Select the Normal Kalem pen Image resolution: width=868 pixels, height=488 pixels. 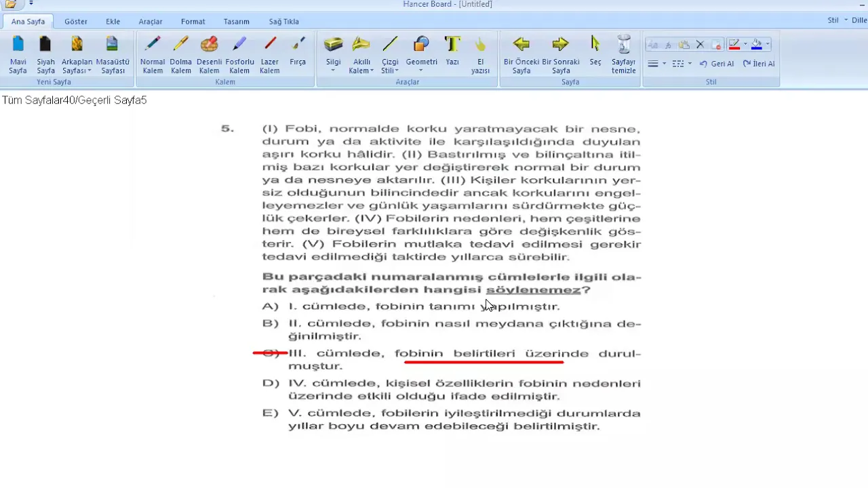(x=153, y=55)
